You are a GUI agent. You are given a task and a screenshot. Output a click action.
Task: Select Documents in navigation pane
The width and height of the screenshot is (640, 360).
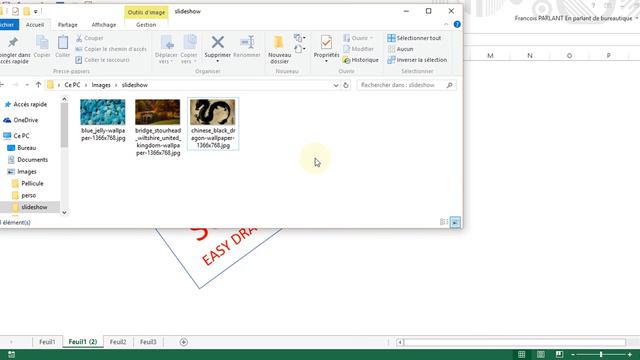point(32,160)
